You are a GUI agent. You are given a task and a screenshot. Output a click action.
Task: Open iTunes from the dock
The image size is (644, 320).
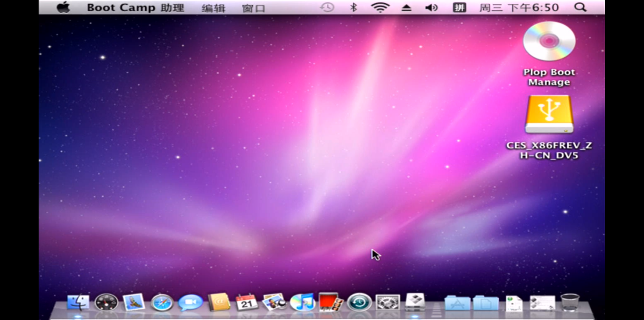click(x=303, y=302)
